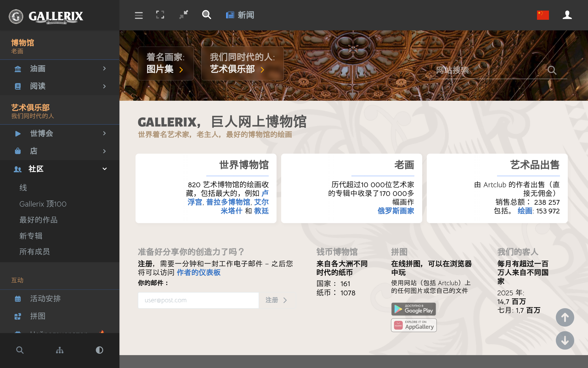Click the 绘画 link in art sales card
Screen dimensions: 588x368
(525, 211)
